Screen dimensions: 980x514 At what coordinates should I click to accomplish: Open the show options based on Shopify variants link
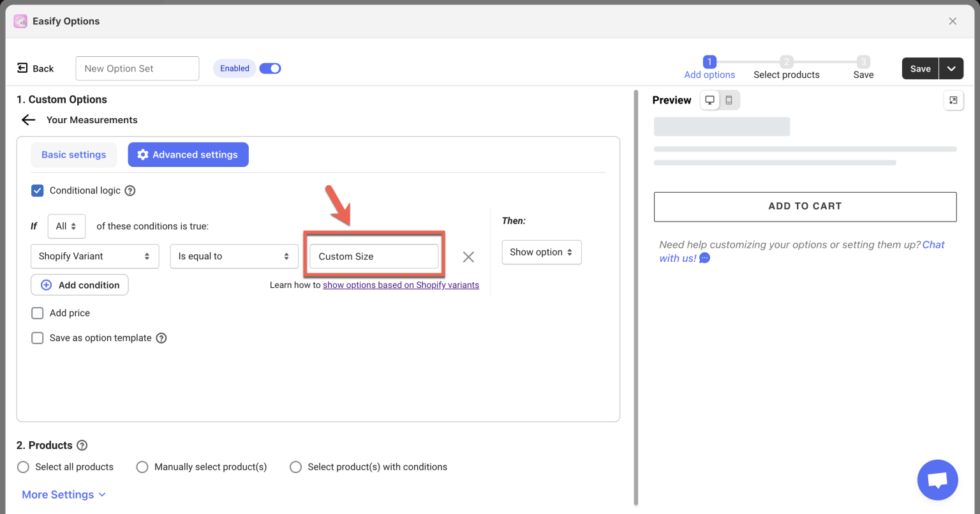[x=401, y=285]
